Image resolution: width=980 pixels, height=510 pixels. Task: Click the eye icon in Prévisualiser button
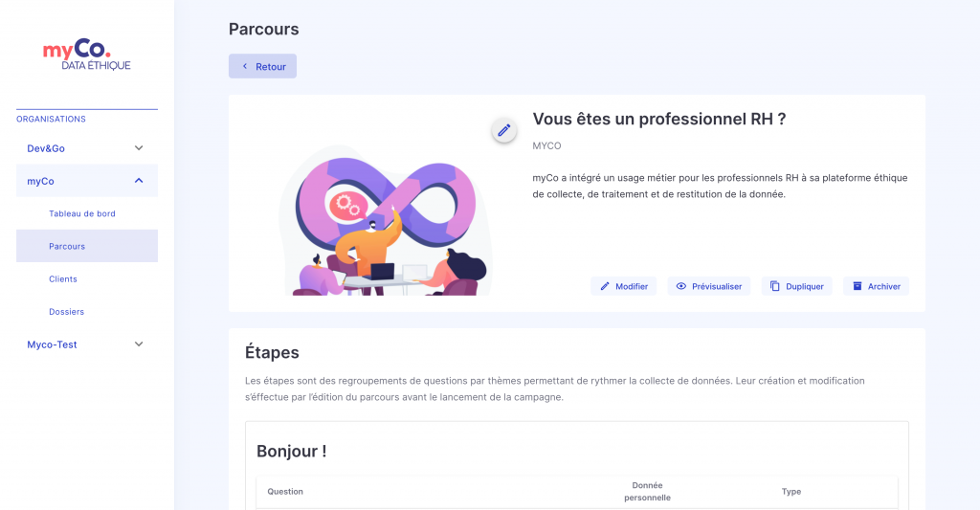pos(681,286)
